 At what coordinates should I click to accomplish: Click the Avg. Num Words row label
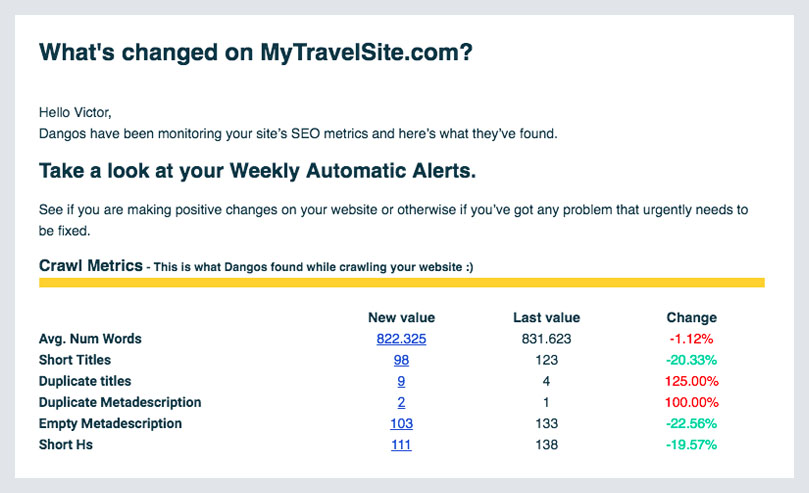[90, 339]
